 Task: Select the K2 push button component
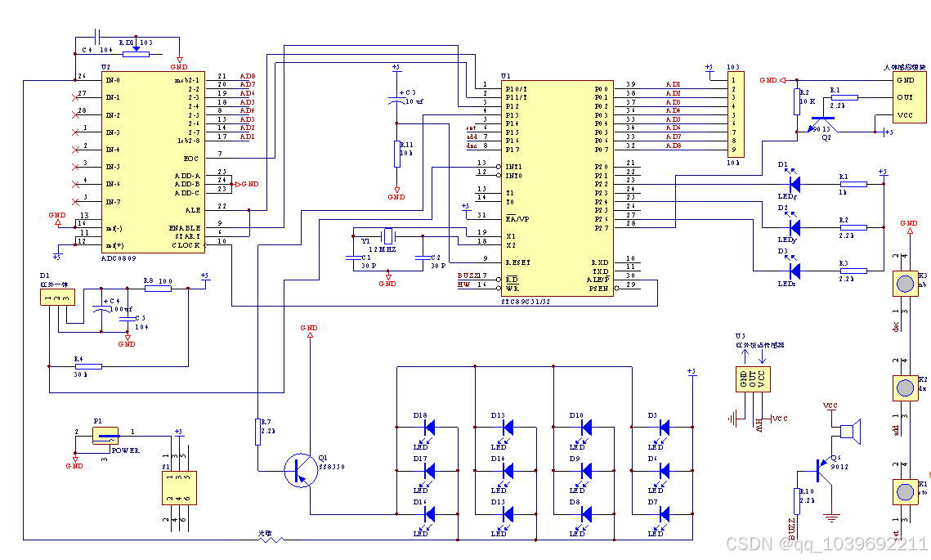coord(905,388)
